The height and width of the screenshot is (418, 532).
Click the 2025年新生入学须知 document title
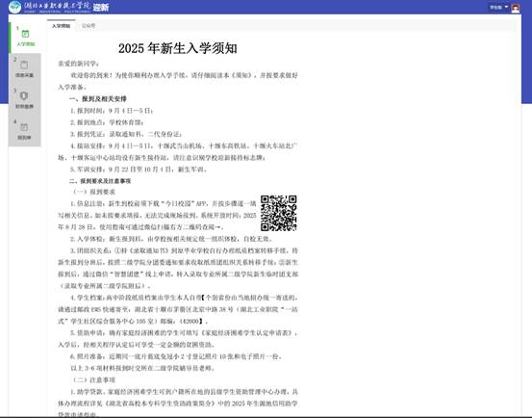[177, 48]
